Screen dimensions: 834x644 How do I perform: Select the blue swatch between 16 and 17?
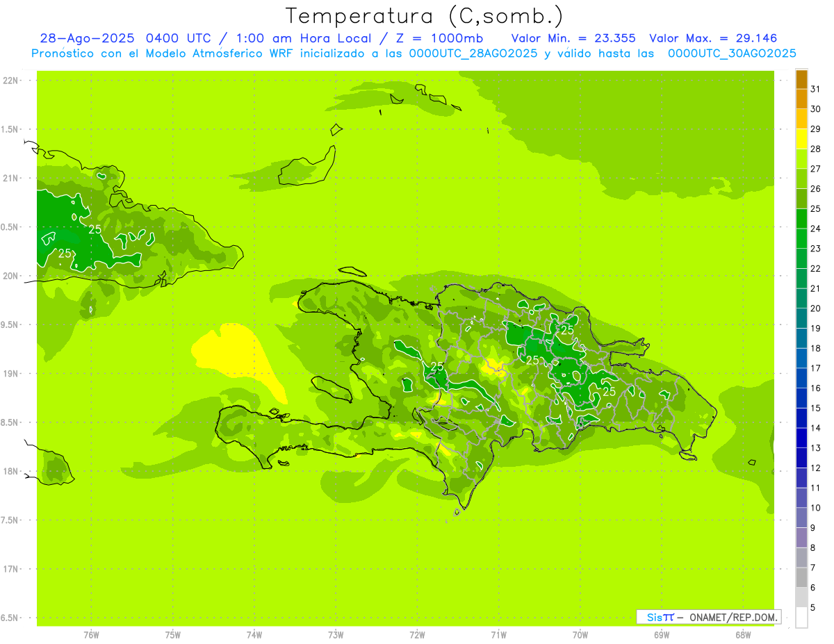pyautogui.click(x=801, y=378)
